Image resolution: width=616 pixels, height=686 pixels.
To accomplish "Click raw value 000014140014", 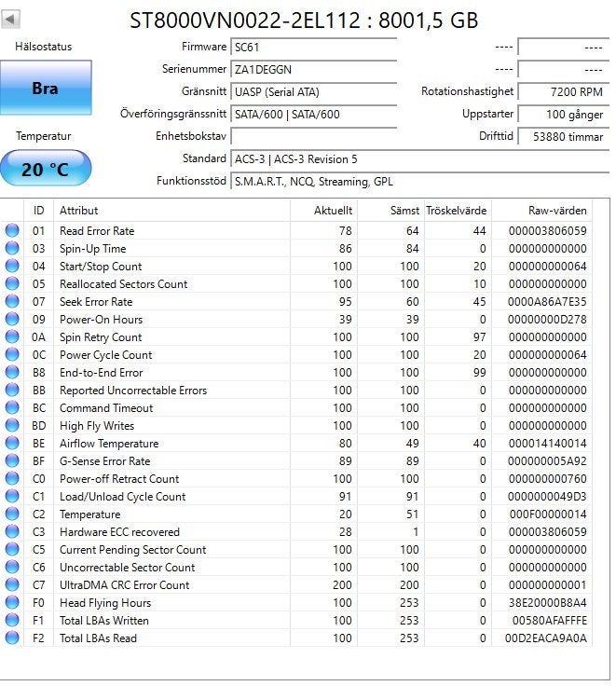I will click(x=547, y=443).
